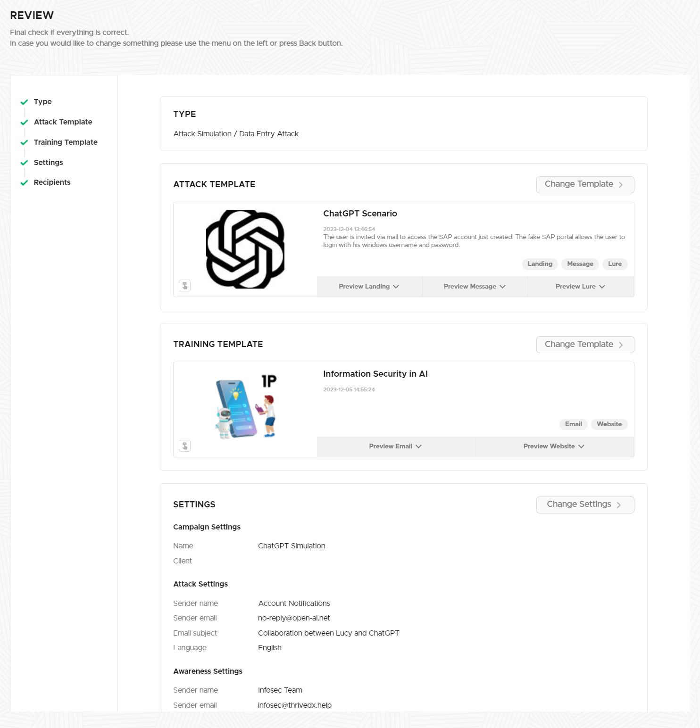Viewport: 700px width, 728px height.
Task: Open the Information Security in AI thumbnail
Action: pos(245,406)
